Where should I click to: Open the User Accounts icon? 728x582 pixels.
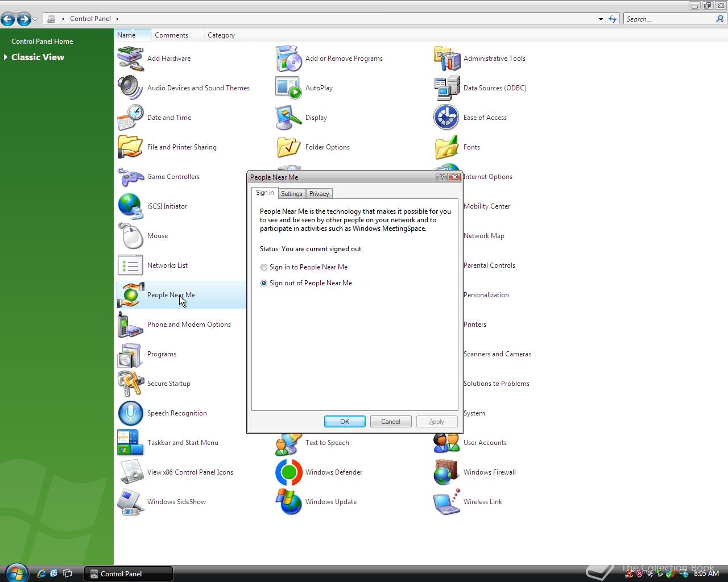[x=446, y=443]
